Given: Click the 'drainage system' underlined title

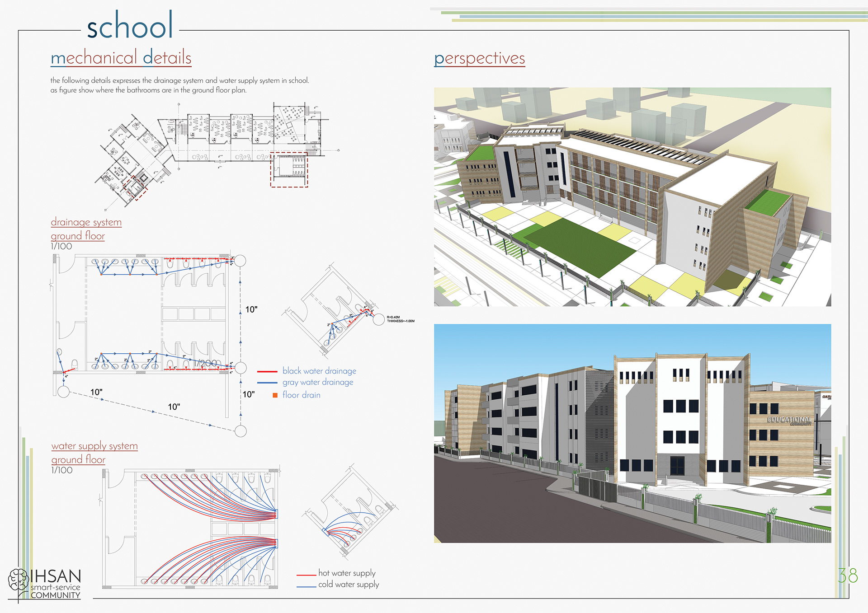Looking at the screenshot, I should tap(86, 222).
